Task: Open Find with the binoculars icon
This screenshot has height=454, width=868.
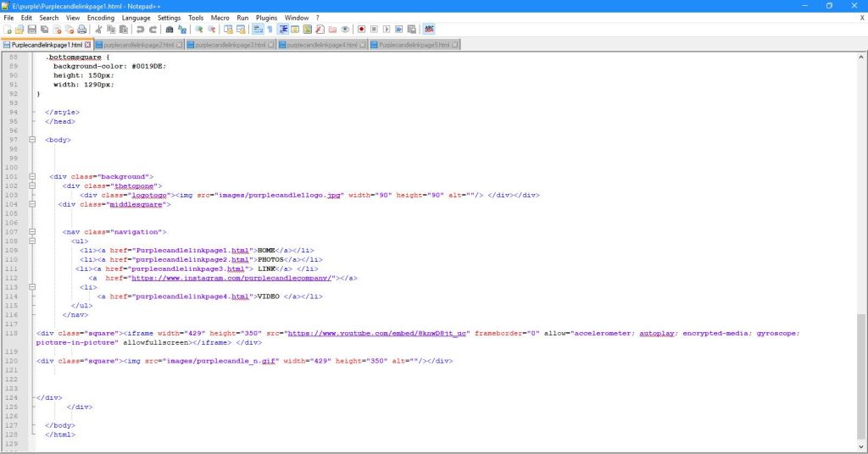Action: (170, 30)
